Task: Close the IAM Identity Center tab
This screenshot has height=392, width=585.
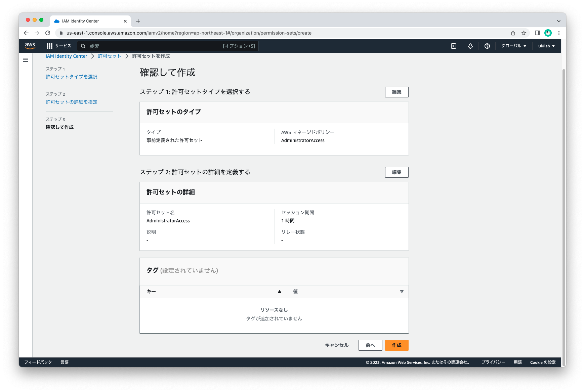Action: pyautogui.click(x=125, y=21)
